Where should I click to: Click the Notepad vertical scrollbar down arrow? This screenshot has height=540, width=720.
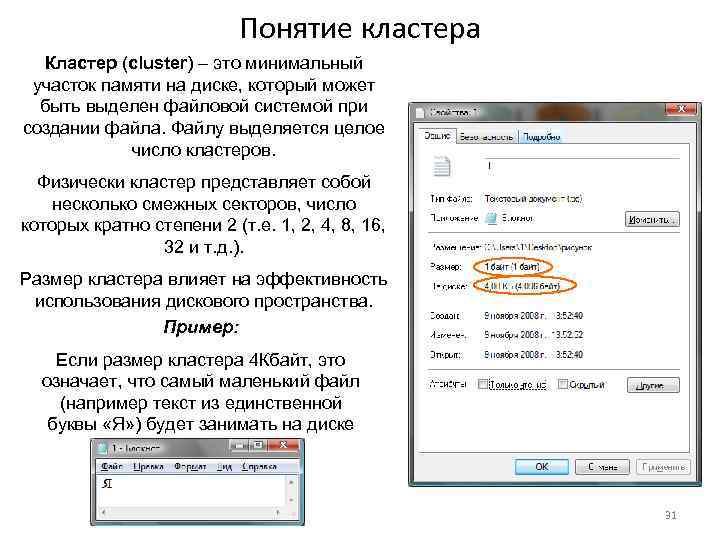coord(291,500)
